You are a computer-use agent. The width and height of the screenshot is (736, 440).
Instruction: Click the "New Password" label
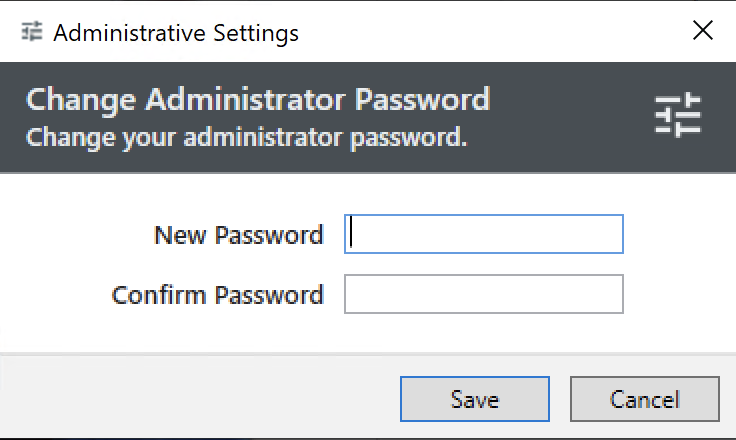click(x=239, y=235)
